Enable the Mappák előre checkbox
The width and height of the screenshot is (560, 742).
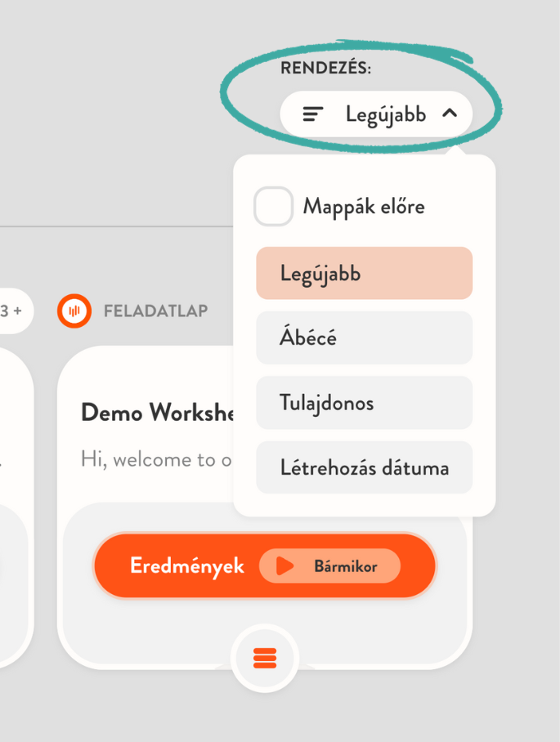[x=273, y=207]
